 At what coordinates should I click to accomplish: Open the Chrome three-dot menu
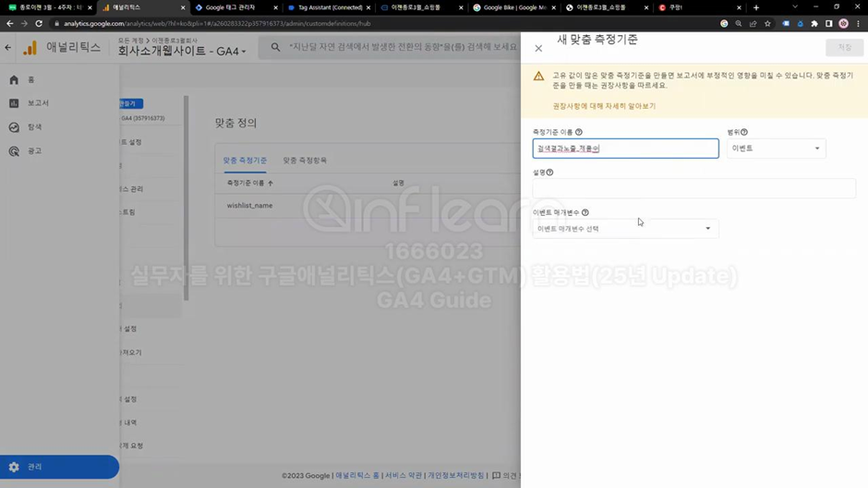point(858,24)
